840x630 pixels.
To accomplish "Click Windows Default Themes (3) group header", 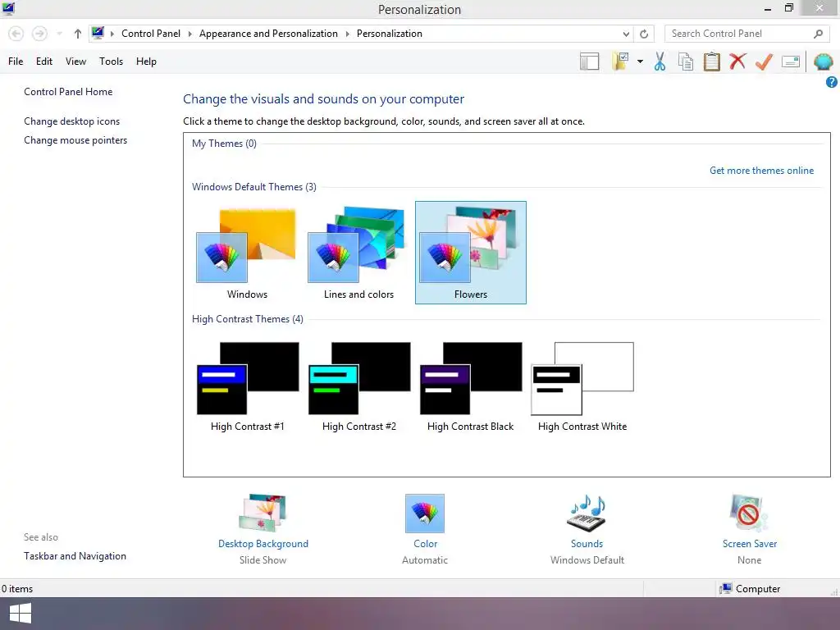I will (x=254, y=187).
